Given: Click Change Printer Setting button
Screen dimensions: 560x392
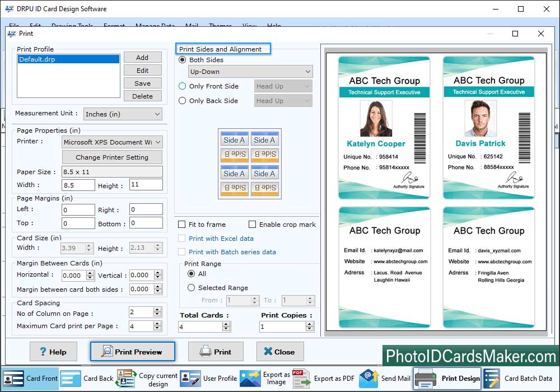Looking at the screenshot, I should pos(112,157).
